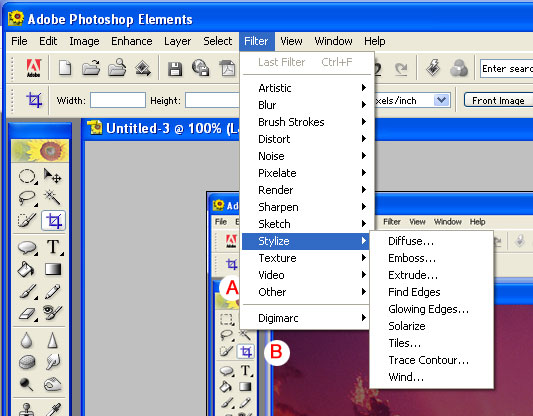Image resolution: width=533 pixels, height=416 pixels.
Task: Choose Solarize filter
Action: (x=431, y=326)
